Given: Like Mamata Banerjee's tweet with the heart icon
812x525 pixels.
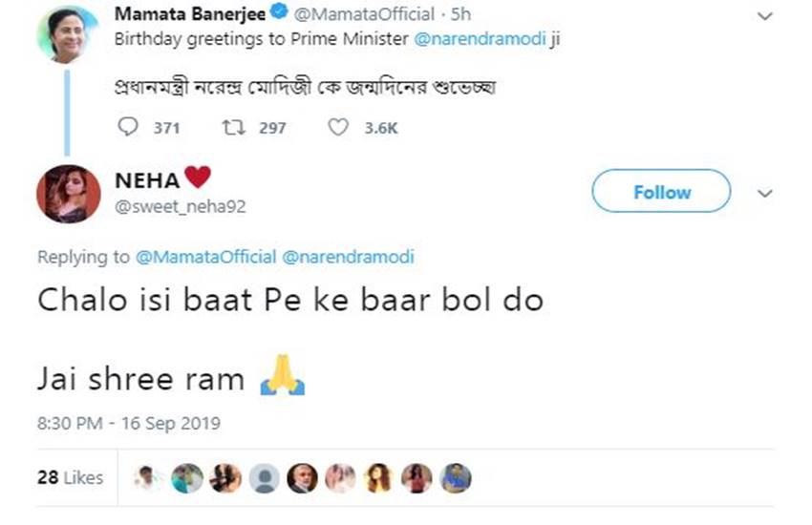Looking at the screenshot, I should pyautogui.click(x=338, y=127).
